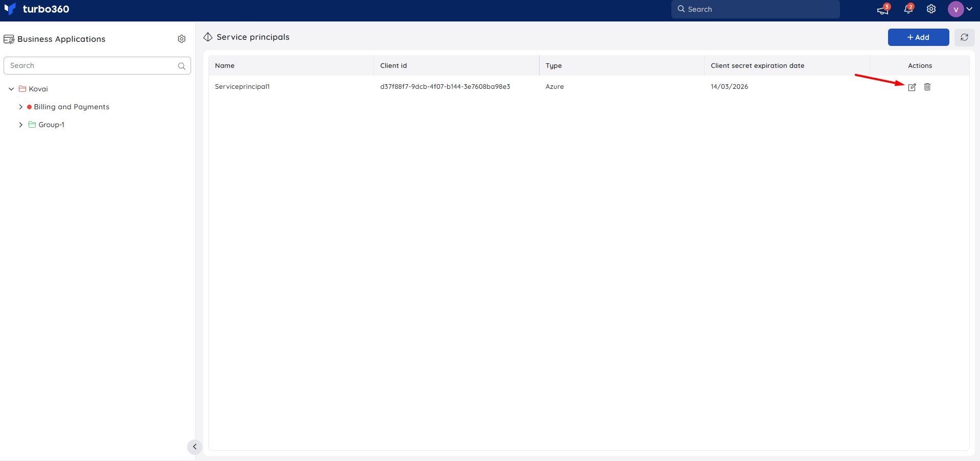980x461 pixels.
Task: Refresh the service principals list
Action: [964, 37]
